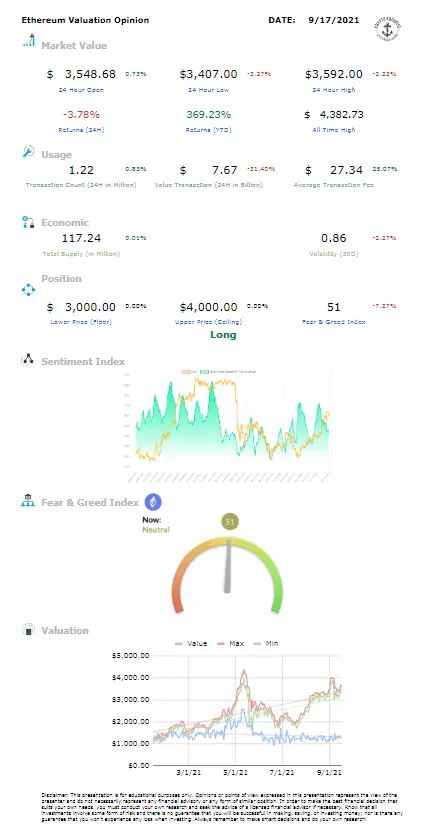Screen dimensions: 432x838
Task: Click the 9/17/2021 date value
Action: coord(334,20)
